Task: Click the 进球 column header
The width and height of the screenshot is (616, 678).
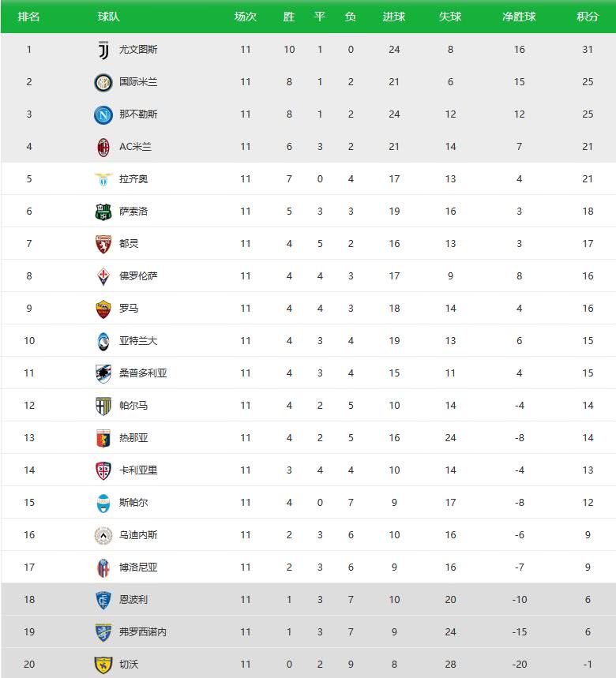Action: click(x=393, y=17)
